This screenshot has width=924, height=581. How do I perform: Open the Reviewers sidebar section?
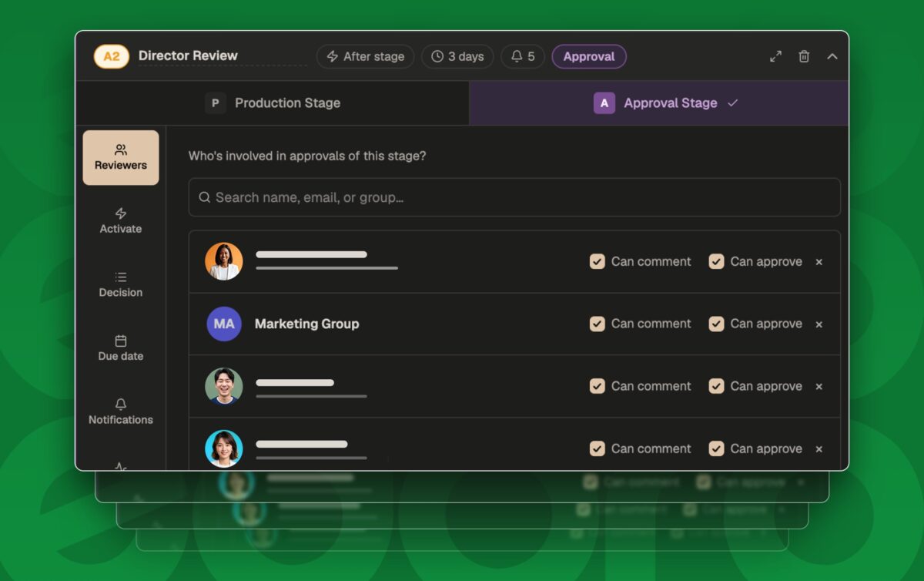pos(121,157)
